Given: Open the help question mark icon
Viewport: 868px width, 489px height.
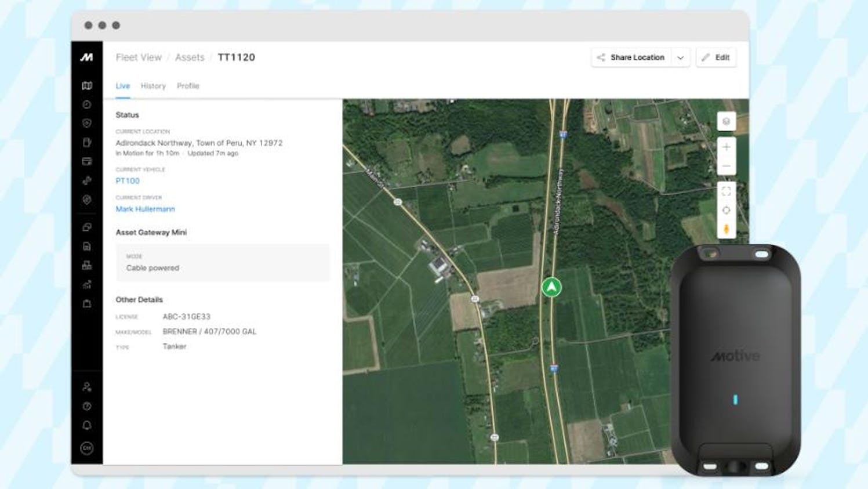Looking at the screenshot, I should [87, 406].
